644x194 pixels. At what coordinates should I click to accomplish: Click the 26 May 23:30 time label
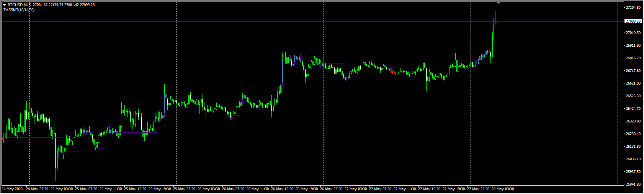click(x=331, y=189)
